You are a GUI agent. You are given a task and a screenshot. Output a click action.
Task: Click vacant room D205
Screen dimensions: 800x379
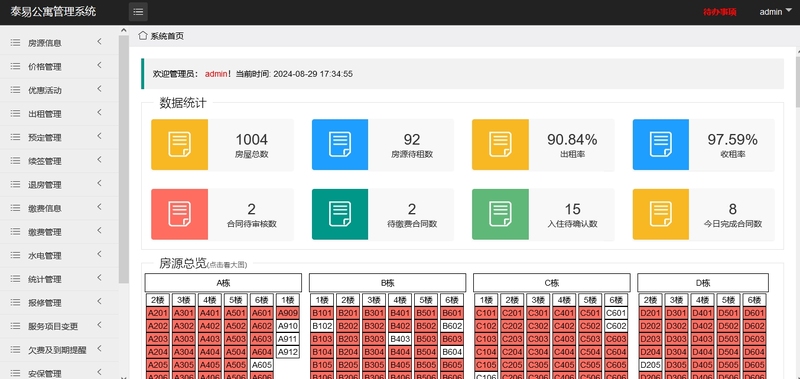point(651,365)
